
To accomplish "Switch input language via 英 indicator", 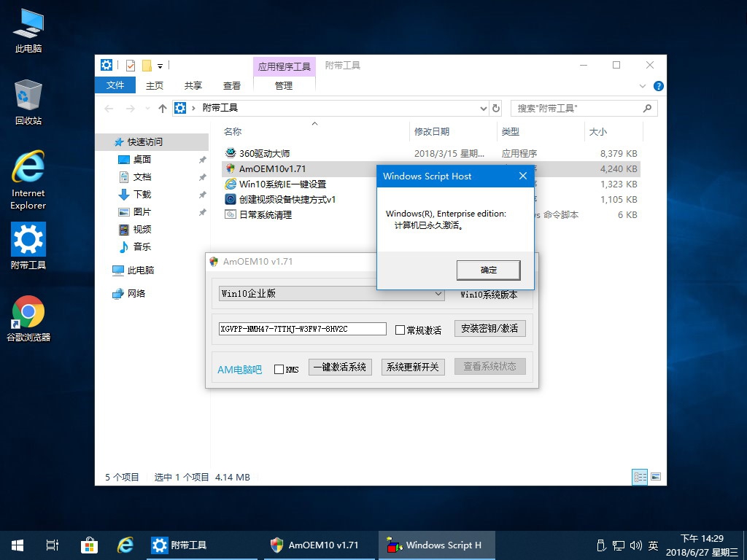I will coord(653,545).
